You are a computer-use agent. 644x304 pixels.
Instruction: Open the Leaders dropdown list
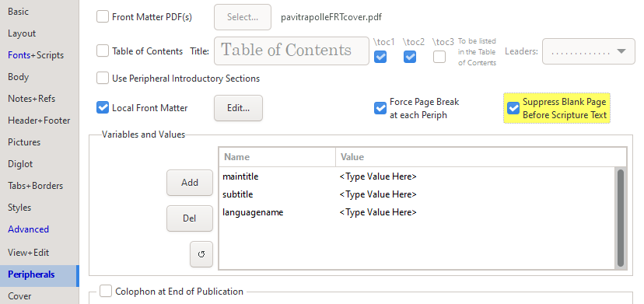588,51
